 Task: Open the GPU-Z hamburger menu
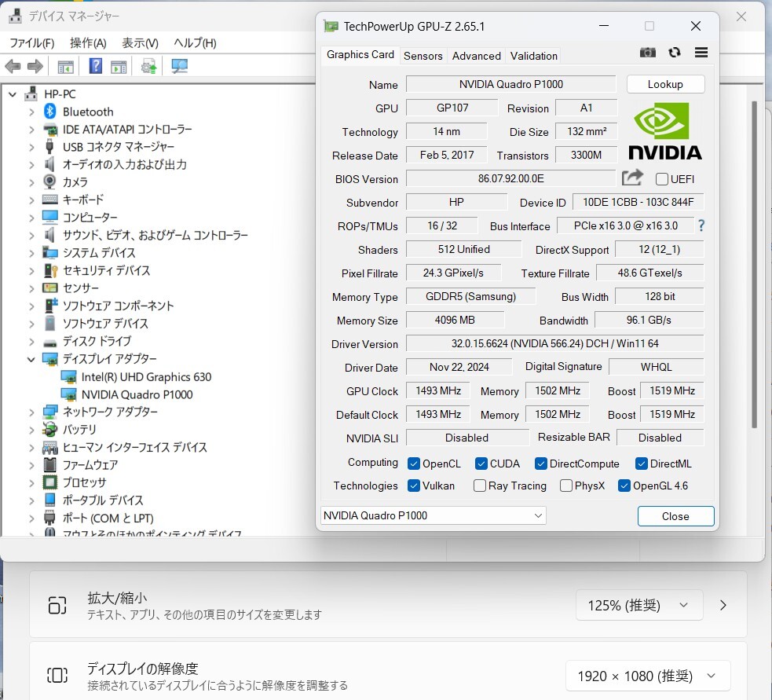(701, 52)
